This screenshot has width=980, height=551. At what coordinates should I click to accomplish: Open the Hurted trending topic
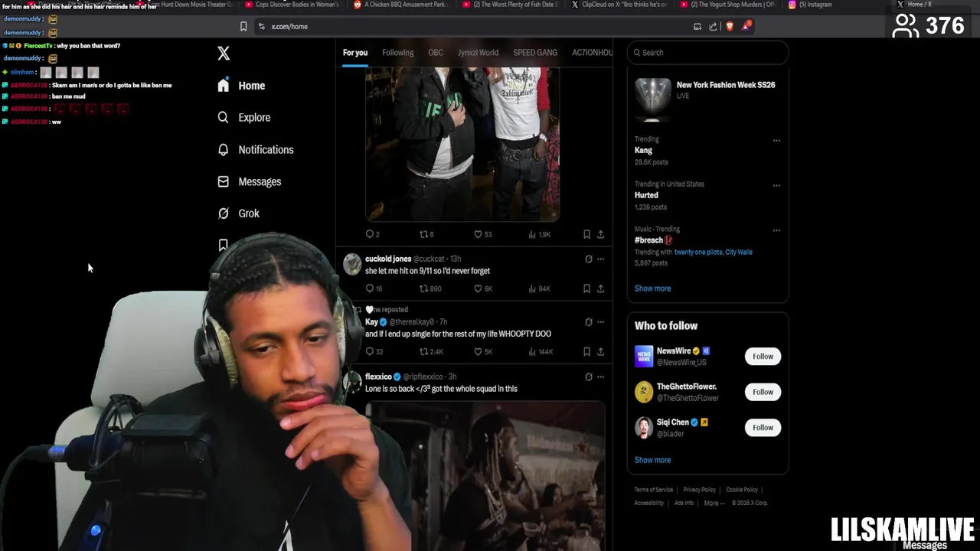[646, 195]
